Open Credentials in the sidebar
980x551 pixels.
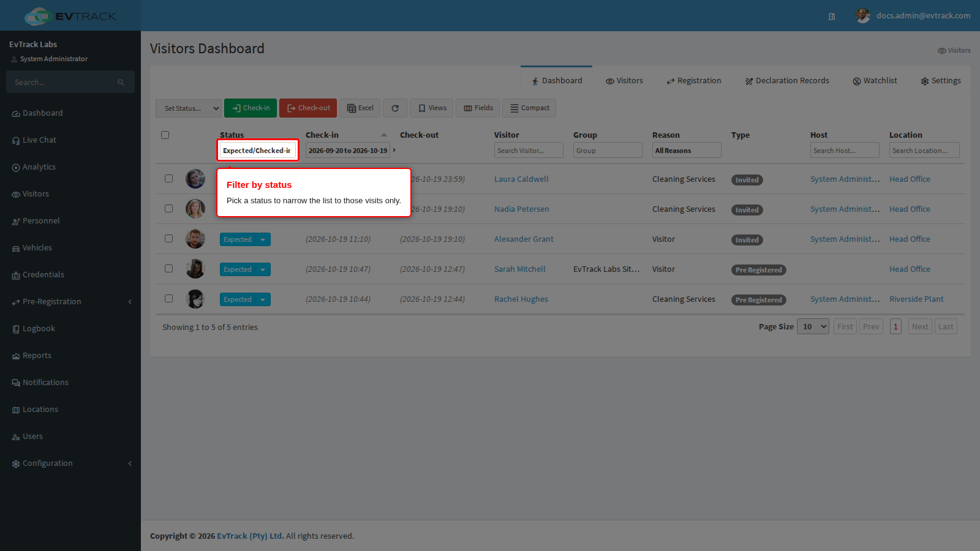(x=43, y=275)
